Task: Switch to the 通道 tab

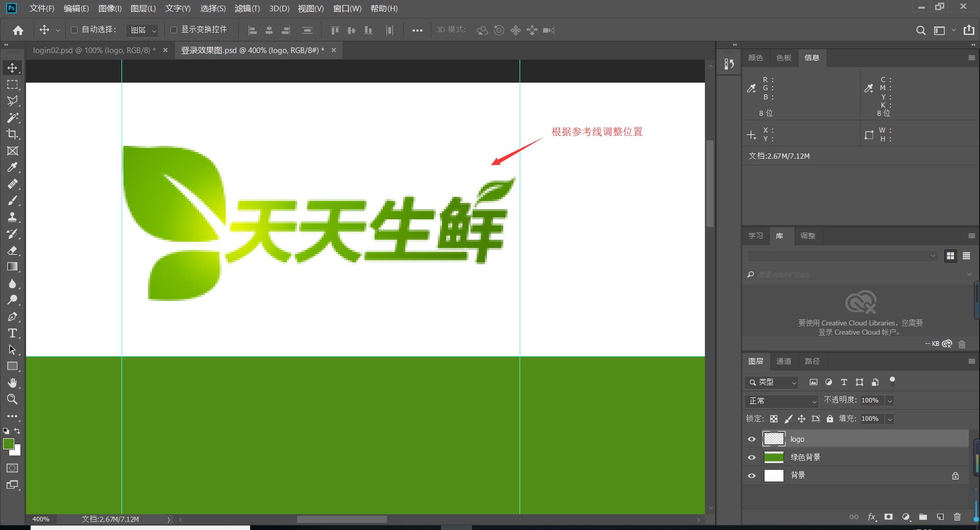Action: (x=783, y=361)
